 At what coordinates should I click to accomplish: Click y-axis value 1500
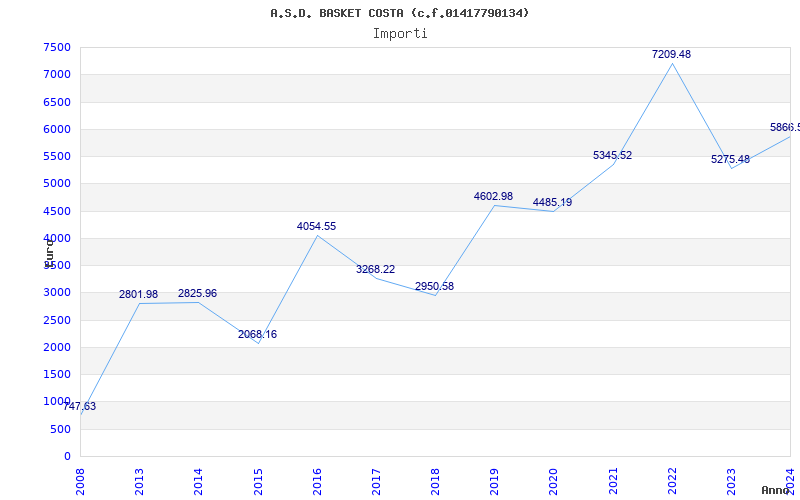tap(57, 374)
